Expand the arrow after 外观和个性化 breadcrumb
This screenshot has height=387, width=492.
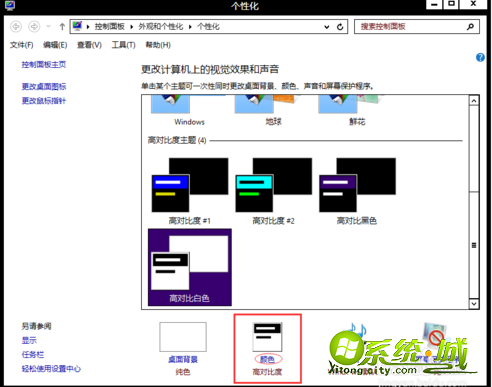190,27
